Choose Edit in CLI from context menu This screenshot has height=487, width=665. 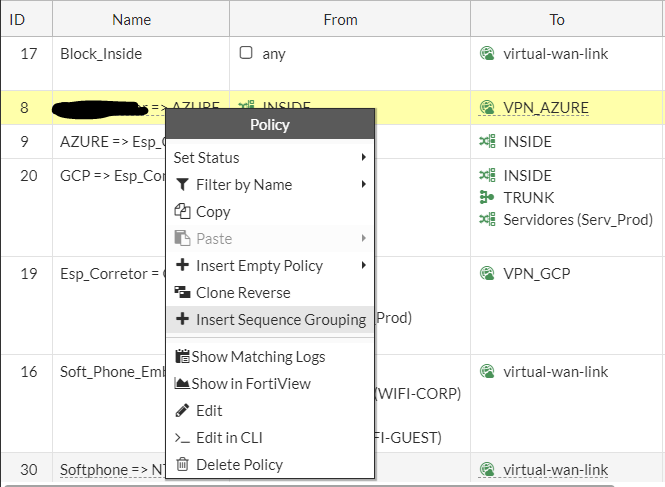point(229,438)
